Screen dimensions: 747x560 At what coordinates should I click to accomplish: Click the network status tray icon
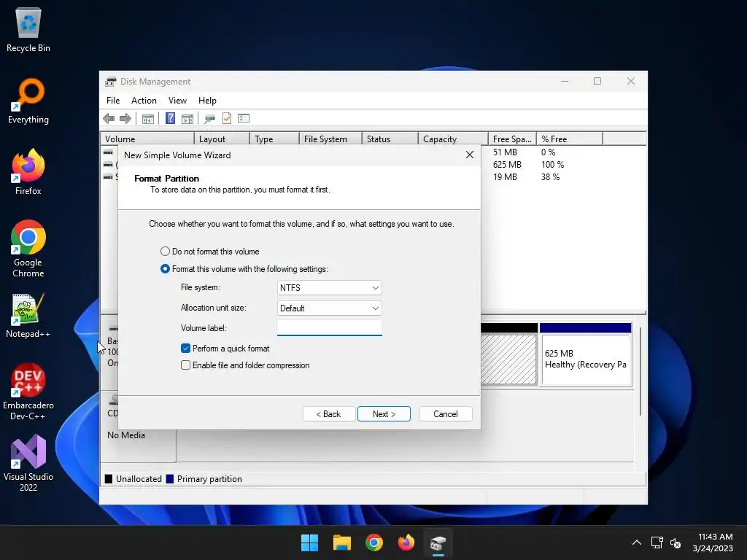coord(657,542)
